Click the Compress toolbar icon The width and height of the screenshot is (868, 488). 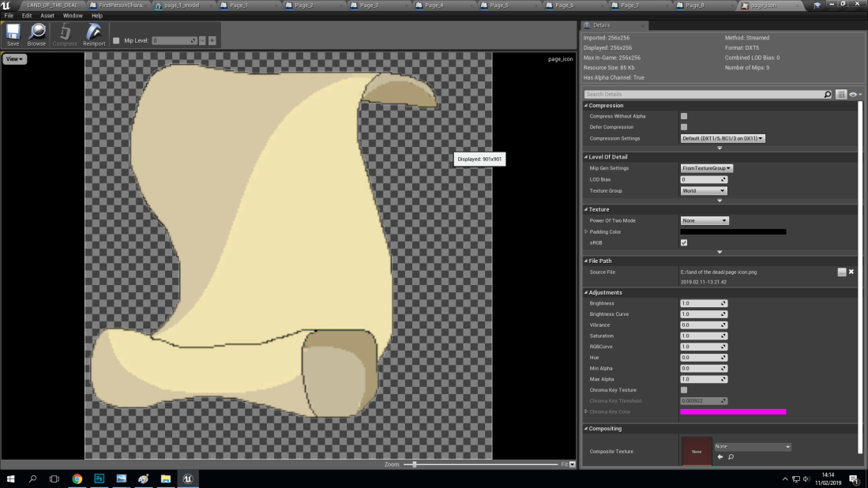coord(65,33)
